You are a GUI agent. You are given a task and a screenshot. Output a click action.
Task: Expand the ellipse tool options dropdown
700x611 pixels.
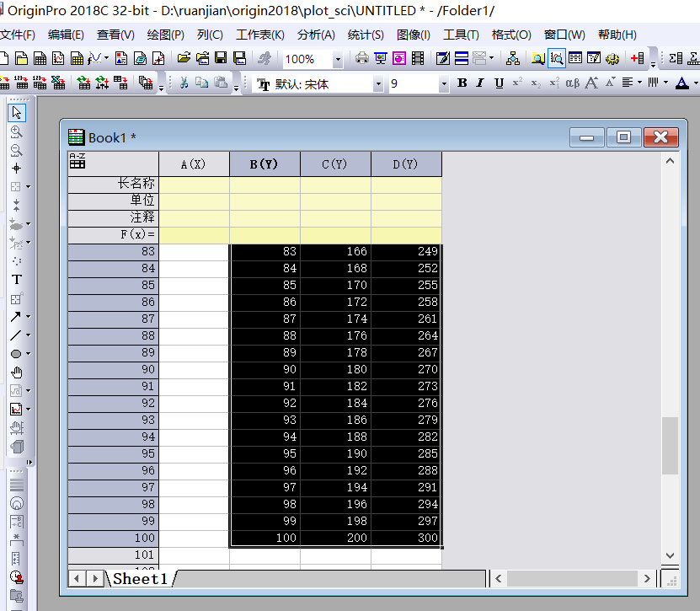coord(28,354)
